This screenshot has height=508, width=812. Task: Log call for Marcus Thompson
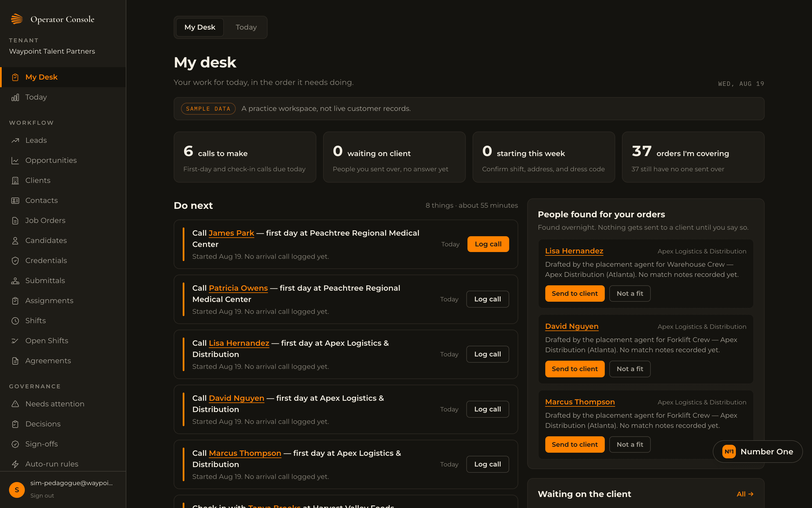[x=487, y=464]
